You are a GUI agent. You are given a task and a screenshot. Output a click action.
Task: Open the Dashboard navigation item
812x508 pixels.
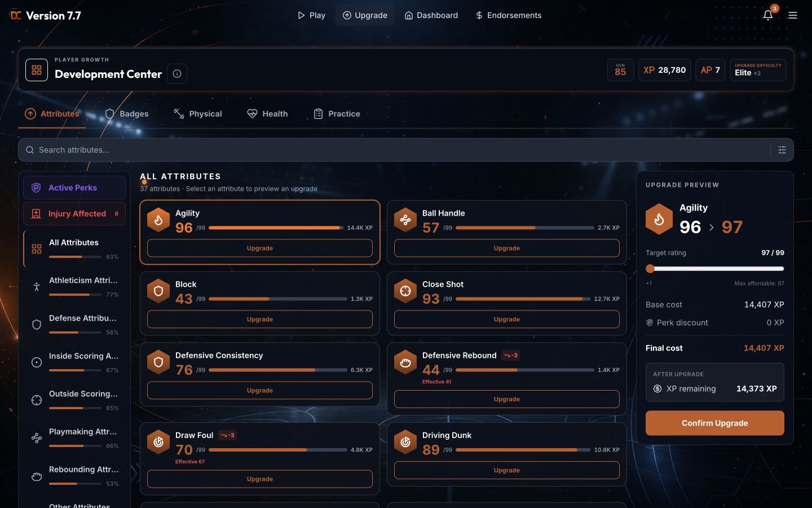click(431, 15)
